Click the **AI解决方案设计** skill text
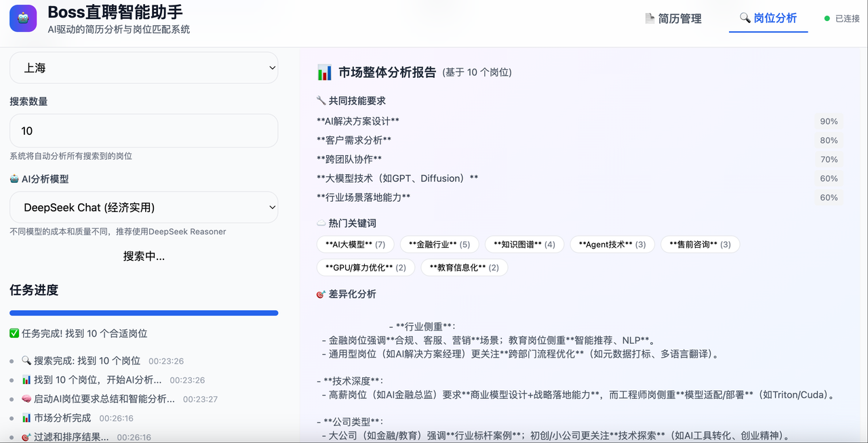The image size is (868, 443). coord(358,121)
